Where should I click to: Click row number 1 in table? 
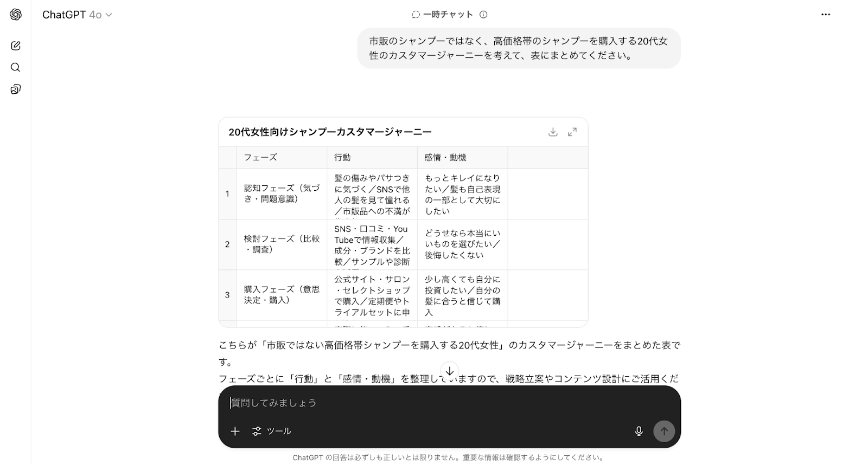coord(227,193)
